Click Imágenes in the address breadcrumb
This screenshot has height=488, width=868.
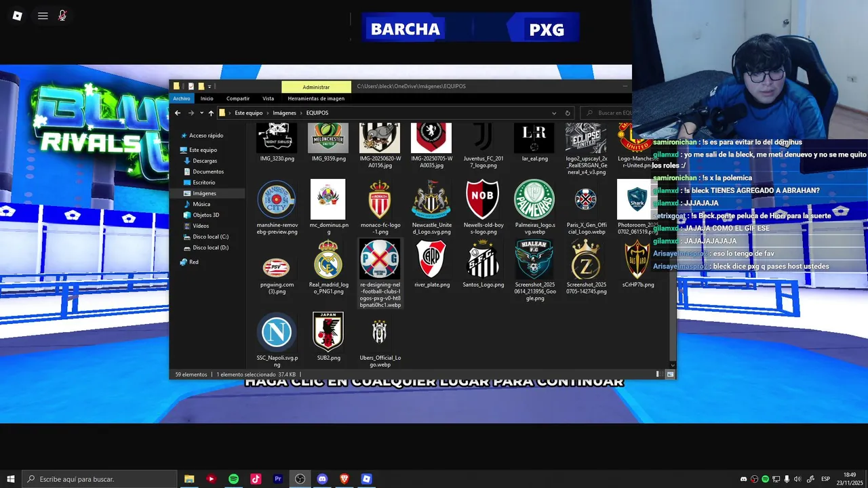(284, 113)
